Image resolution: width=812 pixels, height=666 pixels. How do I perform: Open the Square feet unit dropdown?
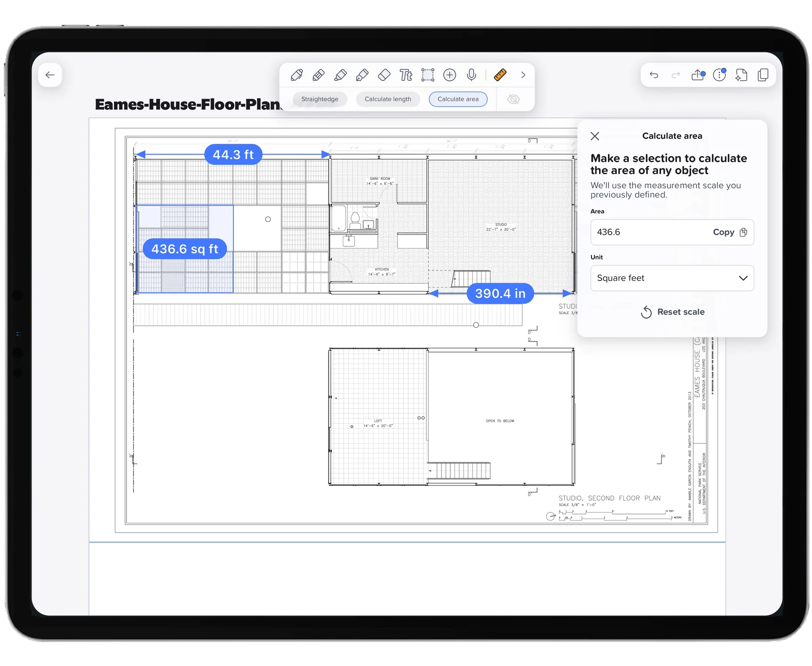point(672,278)
